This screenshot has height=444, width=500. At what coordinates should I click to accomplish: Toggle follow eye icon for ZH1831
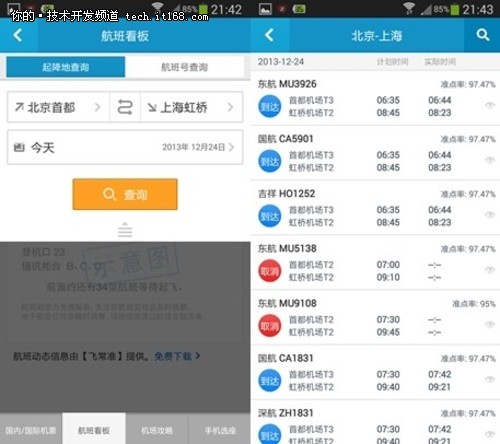click(x=490, y=434)
